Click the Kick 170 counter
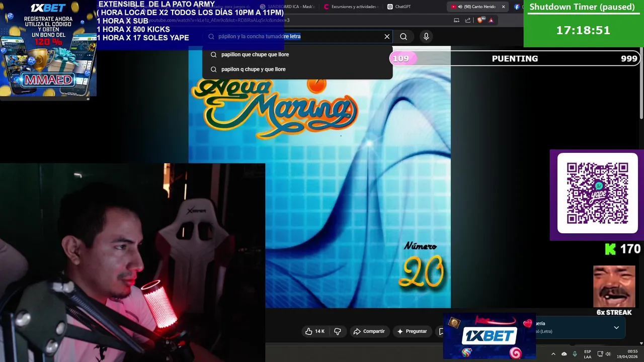The height and width of the screenshot is (362, 644). click(x=622, y=249)
